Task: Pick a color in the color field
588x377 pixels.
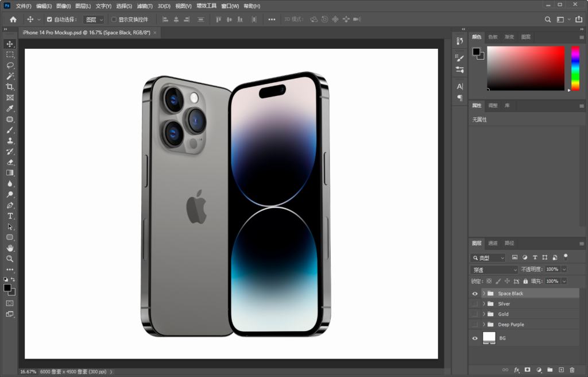Action: [526, 68]
